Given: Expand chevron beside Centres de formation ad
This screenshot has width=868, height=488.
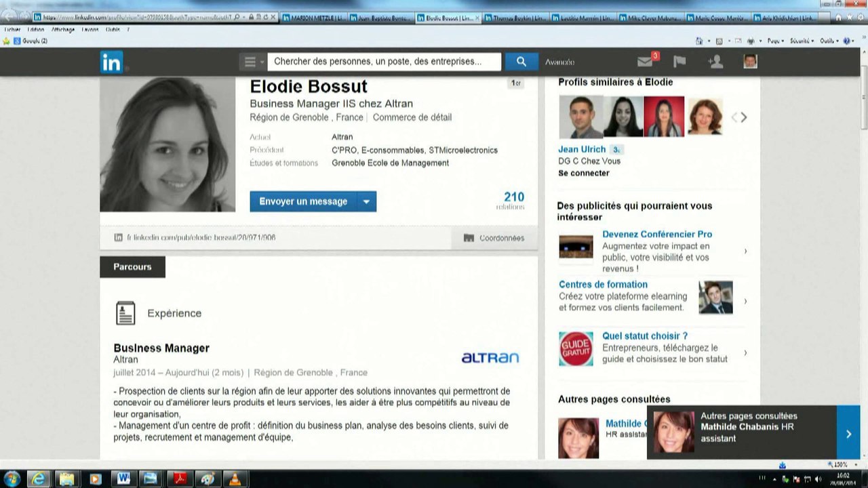Looking at the screenshot, I should (745, 302).
